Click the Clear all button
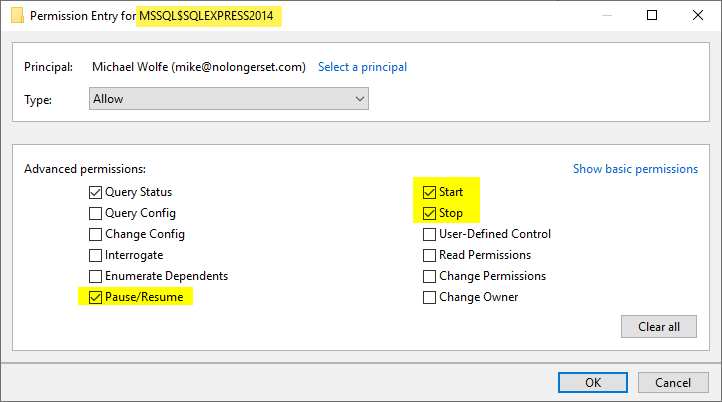722x402 pixels. pyautogui.click(x=658, y=326)
